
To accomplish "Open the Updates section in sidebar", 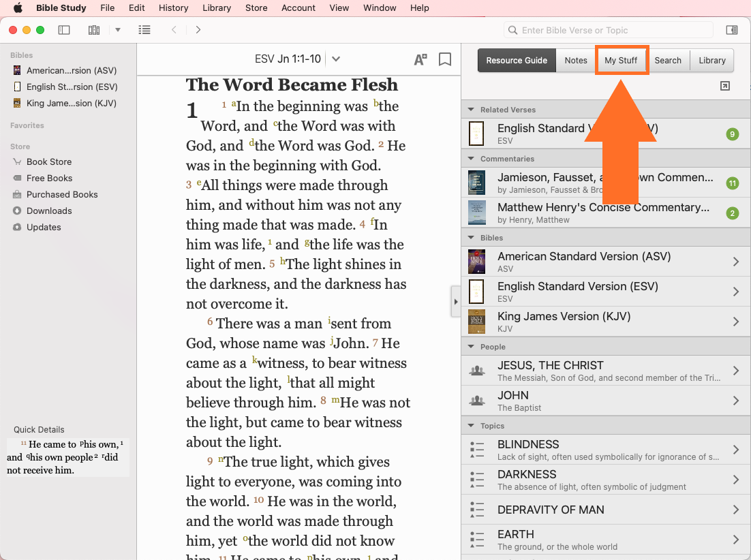I will pyautogui.click(x=44, y=227).
